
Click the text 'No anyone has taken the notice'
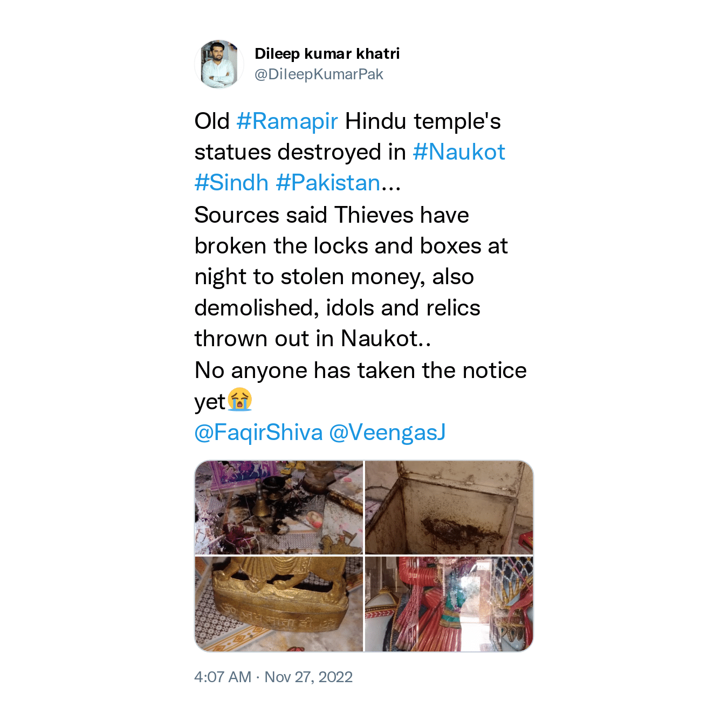click(361, 370)
